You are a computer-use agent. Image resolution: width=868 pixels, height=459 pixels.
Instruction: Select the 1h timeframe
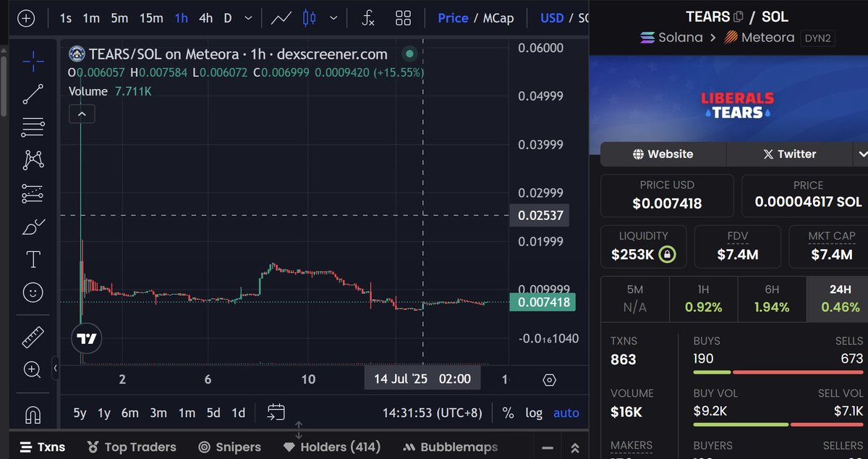(x=181, y=18)
